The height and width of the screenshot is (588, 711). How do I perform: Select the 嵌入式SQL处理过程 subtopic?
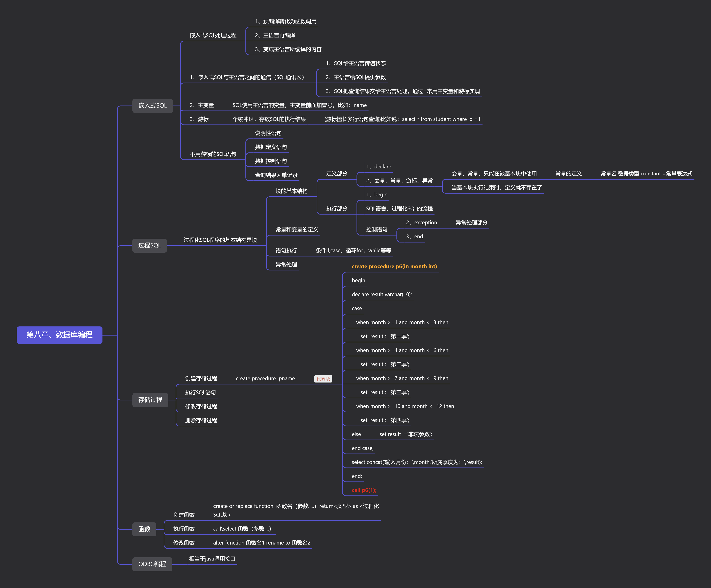213,35
